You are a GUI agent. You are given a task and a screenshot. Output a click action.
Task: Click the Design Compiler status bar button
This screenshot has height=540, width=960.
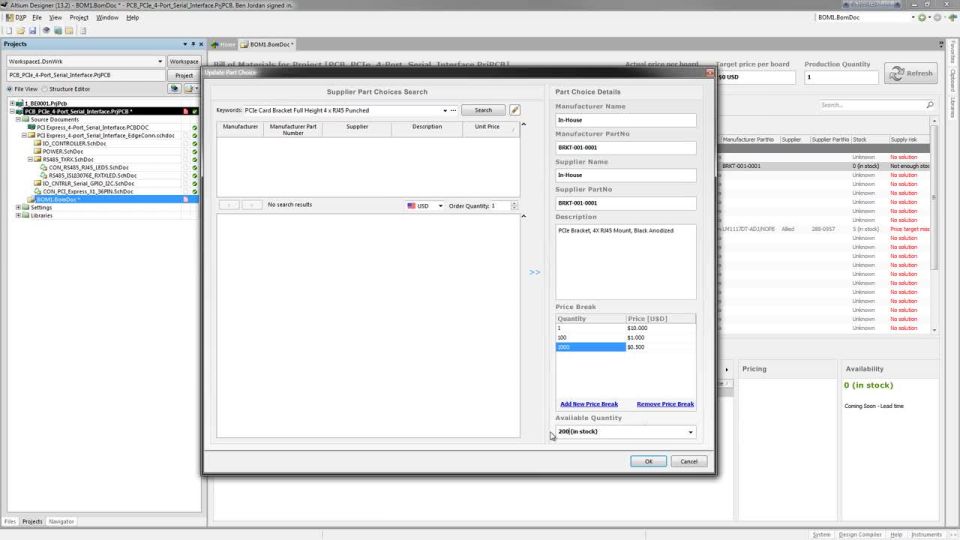860,534
